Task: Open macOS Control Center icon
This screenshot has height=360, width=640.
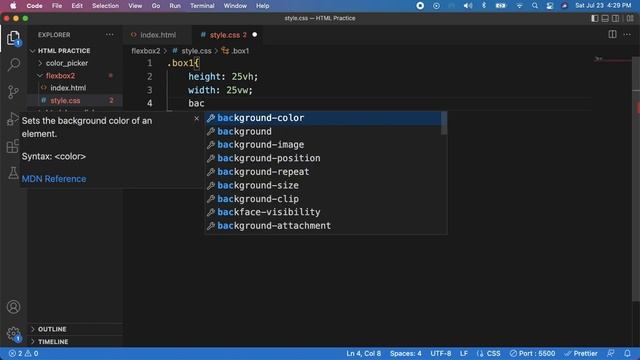Action: tap(550, 6)
